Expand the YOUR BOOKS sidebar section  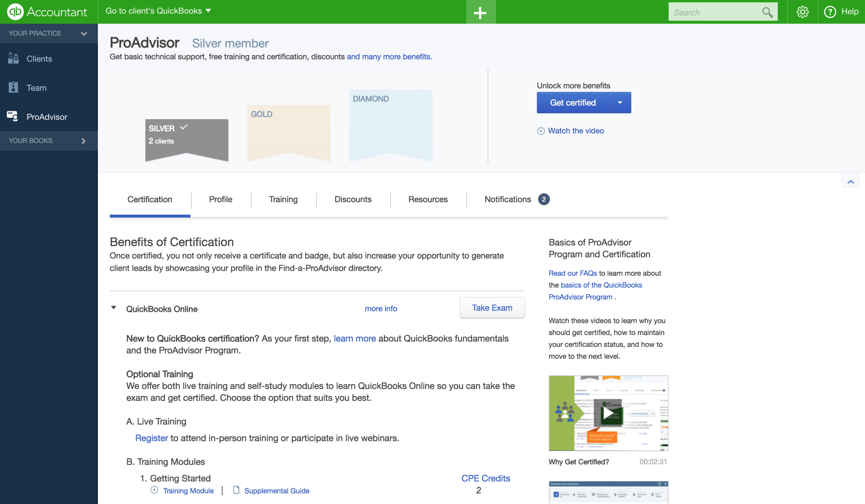[x=83, y=141]
